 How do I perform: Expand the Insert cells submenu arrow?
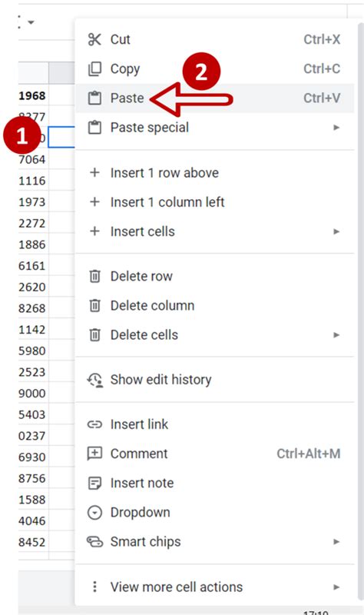pyautogui.click(x=336, y=231)
